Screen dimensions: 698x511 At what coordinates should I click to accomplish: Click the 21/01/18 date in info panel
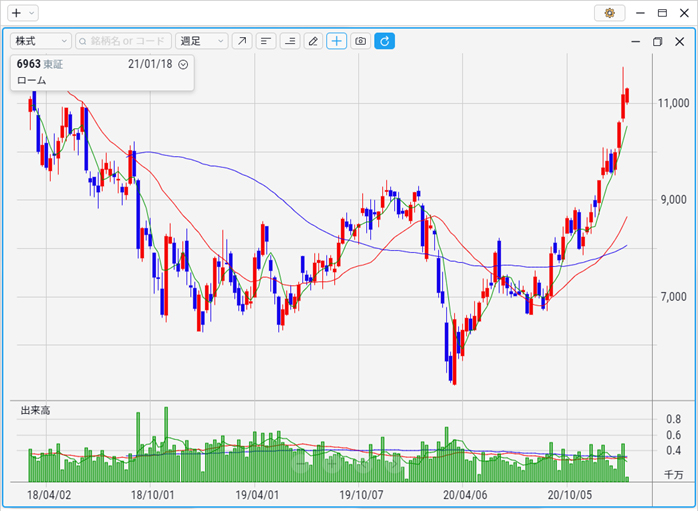150,64
